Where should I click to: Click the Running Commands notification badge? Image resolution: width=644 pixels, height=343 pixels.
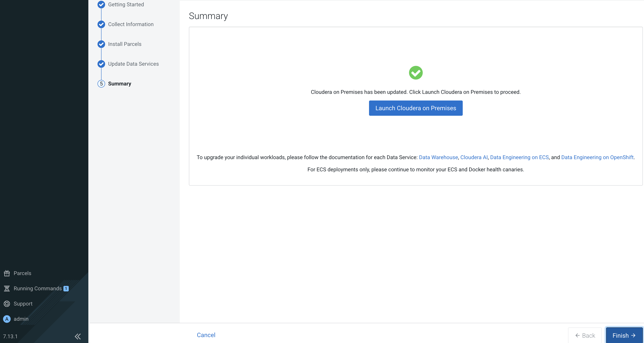[66, 288]
